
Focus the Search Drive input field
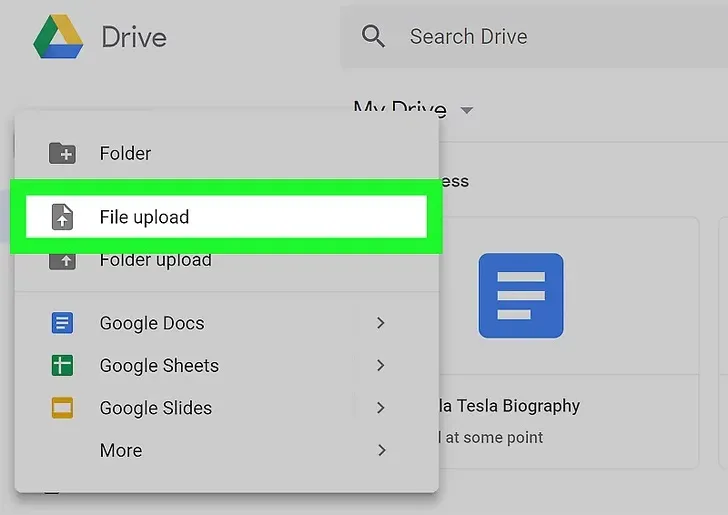(534, 37)
